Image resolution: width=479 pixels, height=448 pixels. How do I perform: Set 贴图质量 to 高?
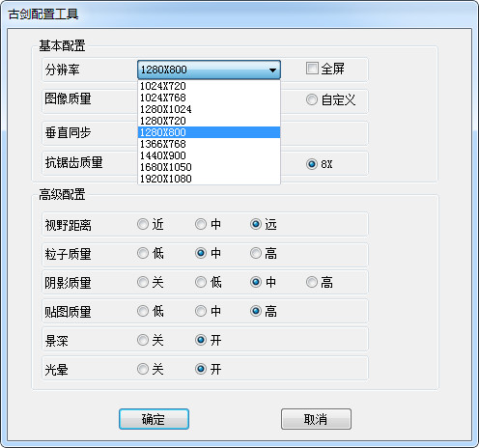[x=256, y=311]
